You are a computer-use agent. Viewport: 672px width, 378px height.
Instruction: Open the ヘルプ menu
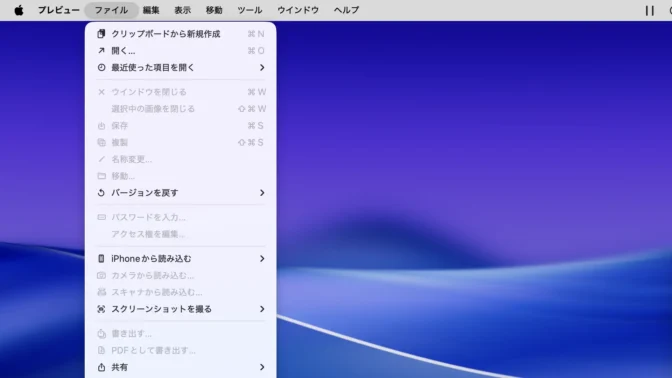point(346,10)
